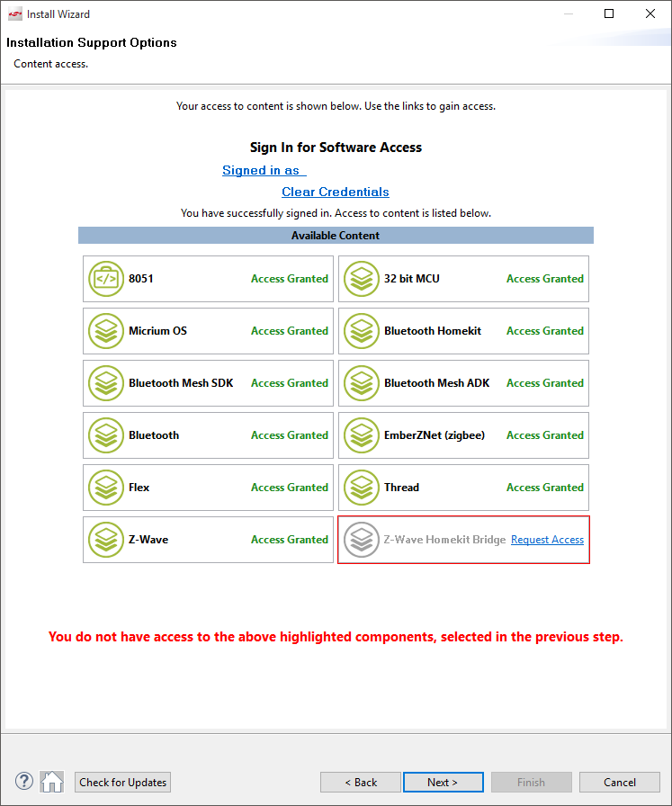
Task: Click the Bluetooth Mesh ADK stack icon
Action: pos(362,383)
